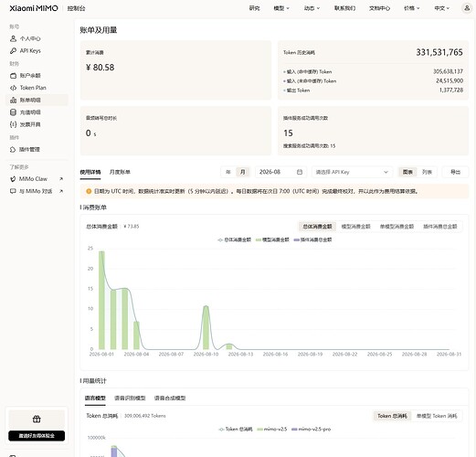
Task: Open Token Plan in sidebar
Action: tap(33, 88)
